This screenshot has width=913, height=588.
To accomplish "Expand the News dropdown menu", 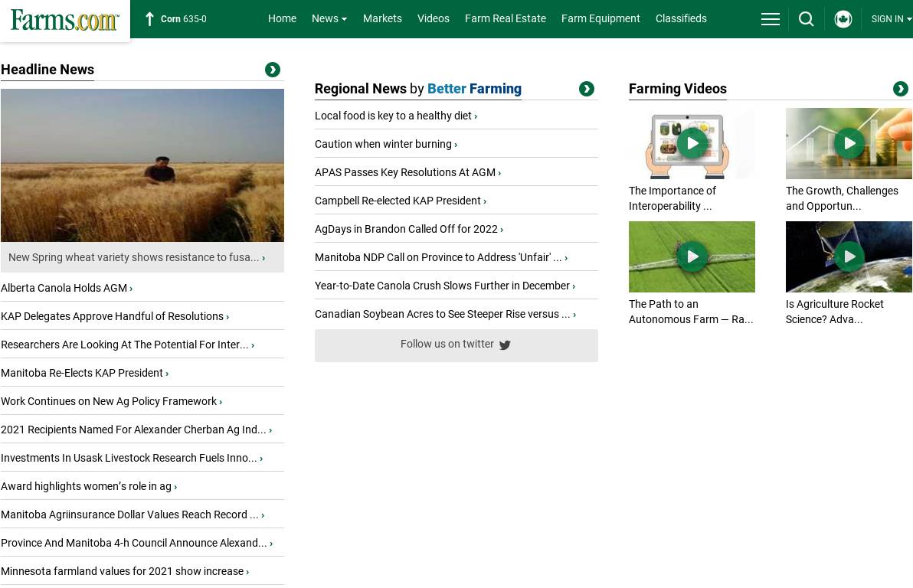I will 329,18.
